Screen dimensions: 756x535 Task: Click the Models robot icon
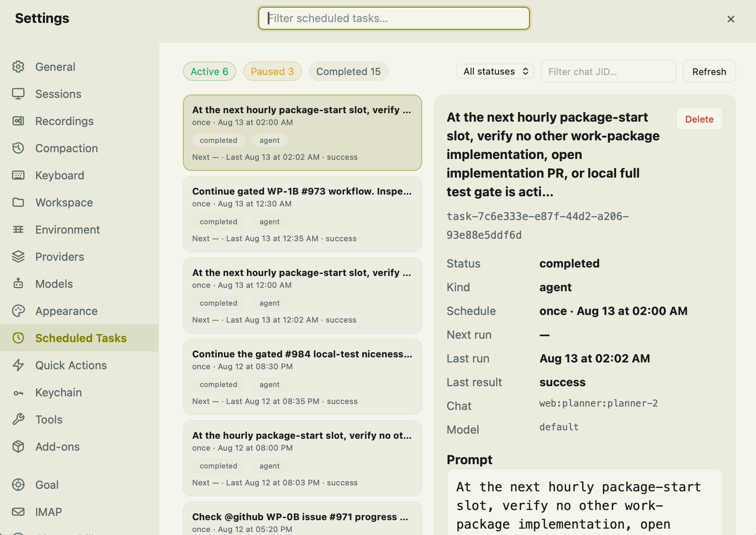18,284
